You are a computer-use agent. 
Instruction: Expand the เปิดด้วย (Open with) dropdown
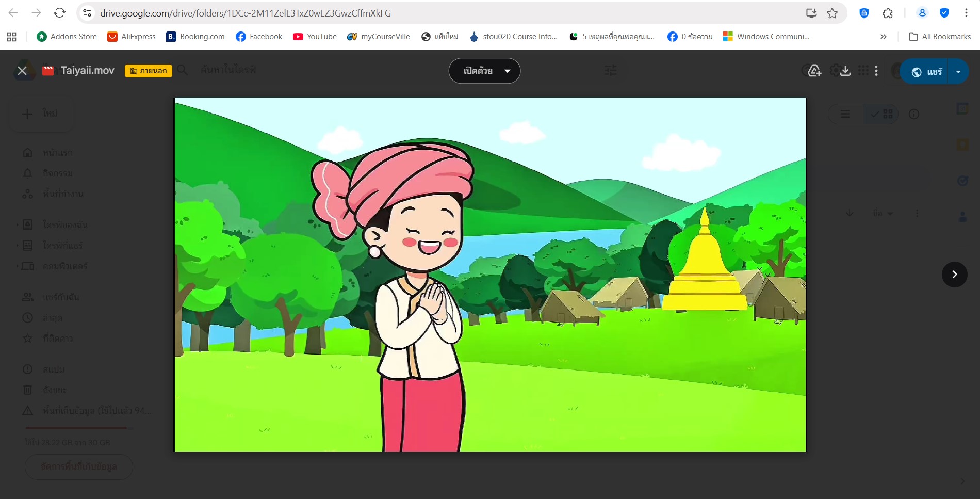click(484, 71)
